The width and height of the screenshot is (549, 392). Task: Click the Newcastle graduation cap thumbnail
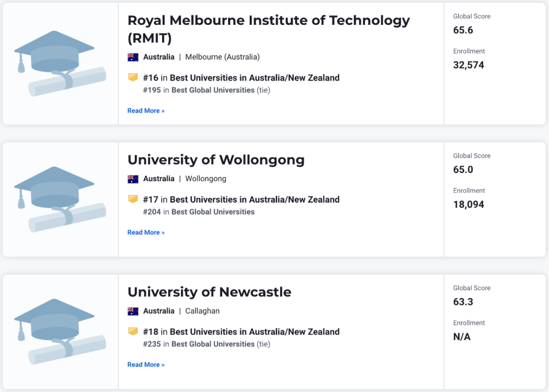coord(60,332)
